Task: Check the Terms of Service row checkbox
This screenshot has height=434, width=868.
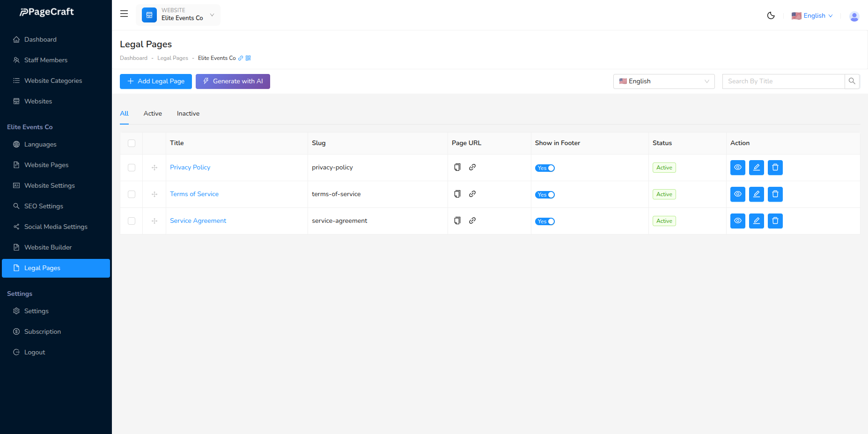Action: point(131,194)
